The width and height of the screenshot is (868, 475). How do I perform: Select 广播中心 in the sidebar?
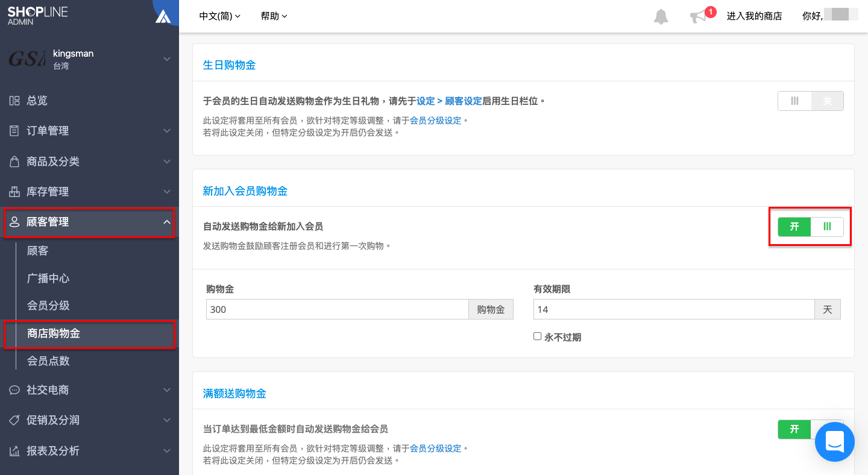point(48,278)
